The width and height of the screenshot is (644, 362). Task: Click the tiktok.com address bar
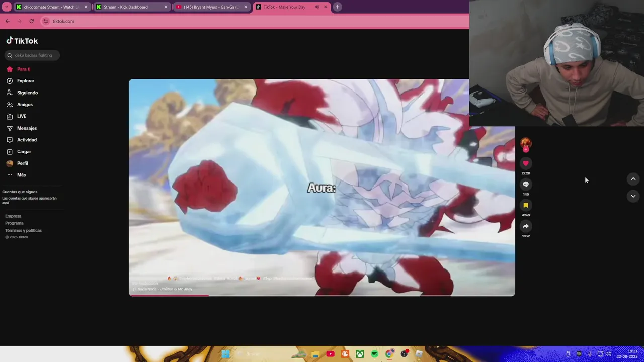tap(254, 21)
